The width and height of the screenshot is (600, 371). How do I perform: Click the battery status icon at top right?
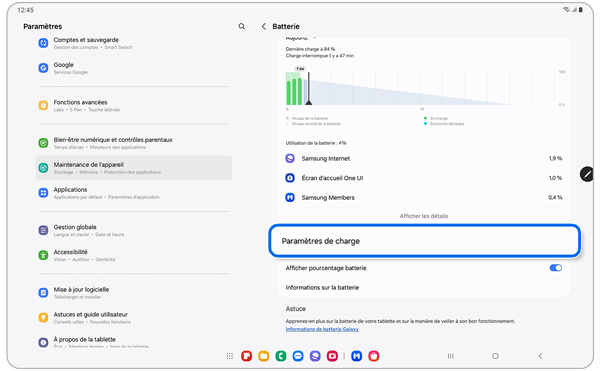click(x=581, y=10)
